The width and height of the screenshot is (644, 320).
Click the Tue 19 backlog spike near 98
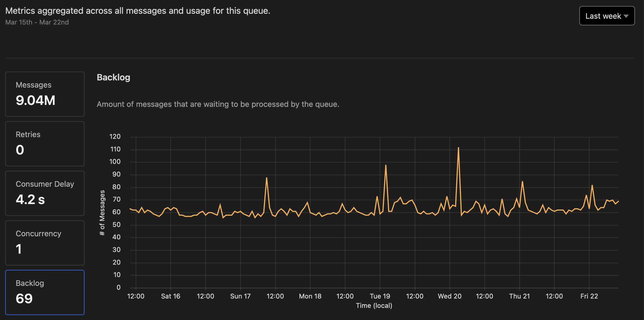[386, 165]
